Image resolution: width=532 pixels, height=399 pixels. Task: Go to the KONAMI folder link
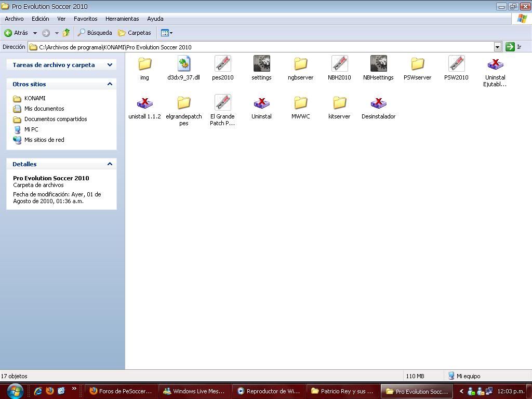coord(35,98)
